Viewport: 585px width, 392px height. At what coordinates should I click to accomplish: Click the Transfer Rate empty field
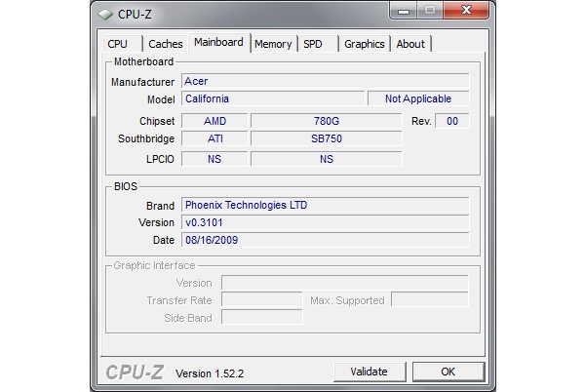click(262, 300)
